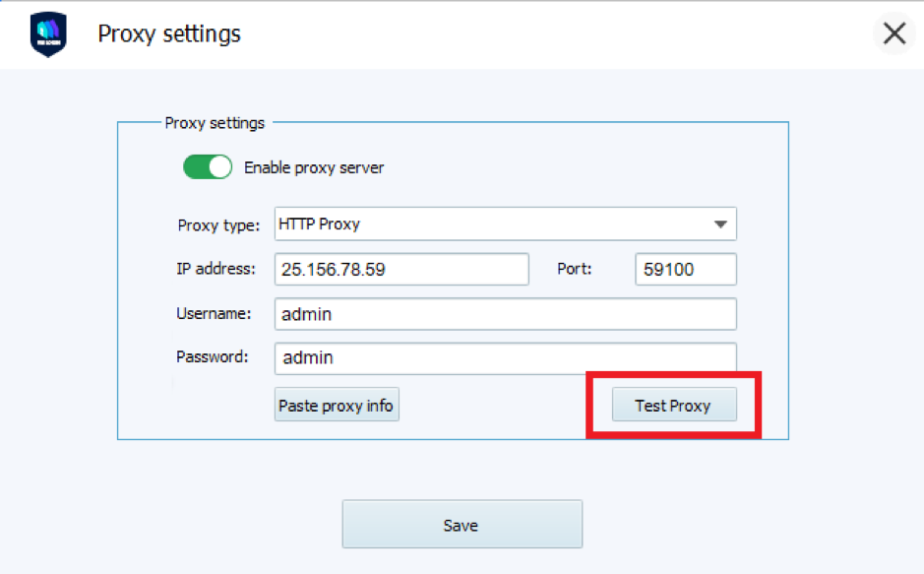Click the Username: label
This screenshot has height=574, width=924.
(214, 313)
